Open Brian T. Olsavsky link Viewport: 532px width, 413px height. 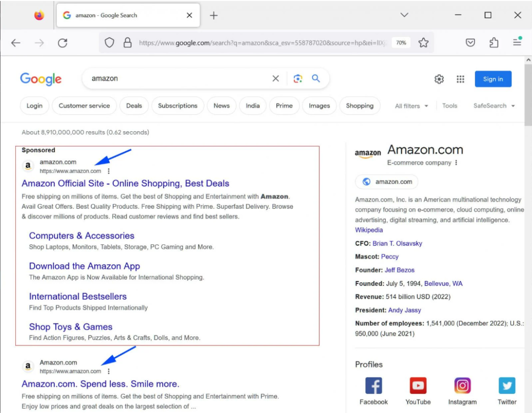pyautogui.click(x=398, y=243)
